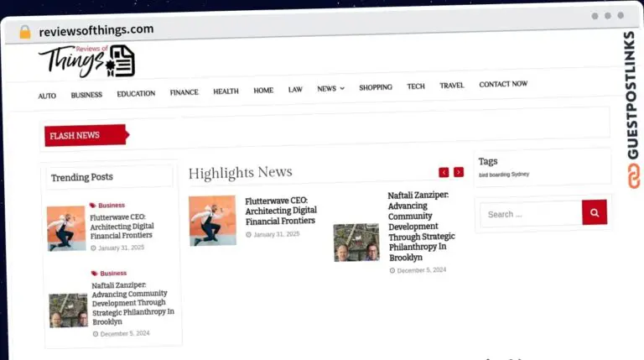Open Flutterwave CEO article in Highlights News

(x=280, y=211)
